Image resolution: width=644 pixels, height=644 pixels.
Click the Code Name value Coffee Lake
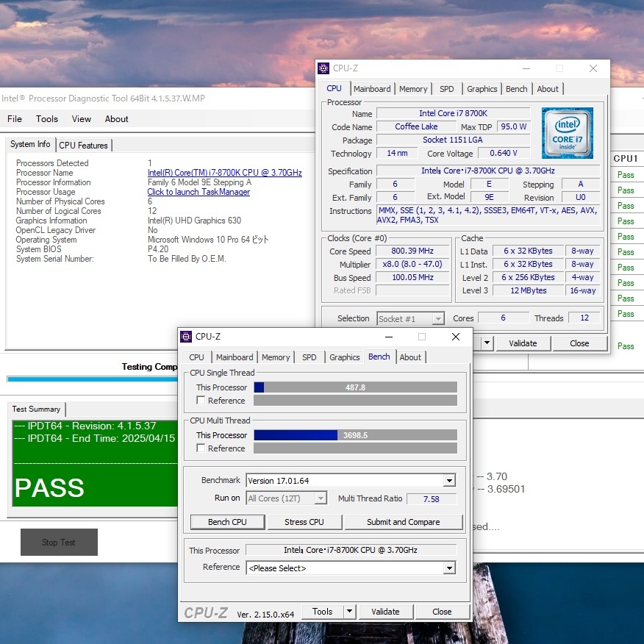coord(416,126)
